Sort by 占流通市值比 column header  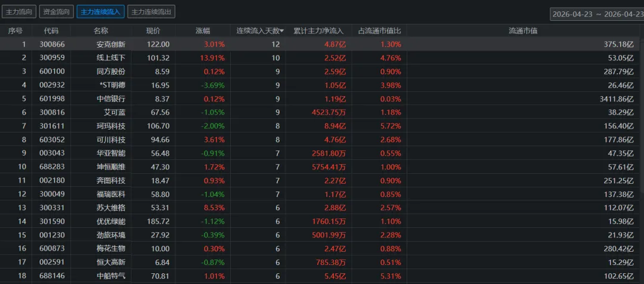pyautogui.click(x=379, y=31)
